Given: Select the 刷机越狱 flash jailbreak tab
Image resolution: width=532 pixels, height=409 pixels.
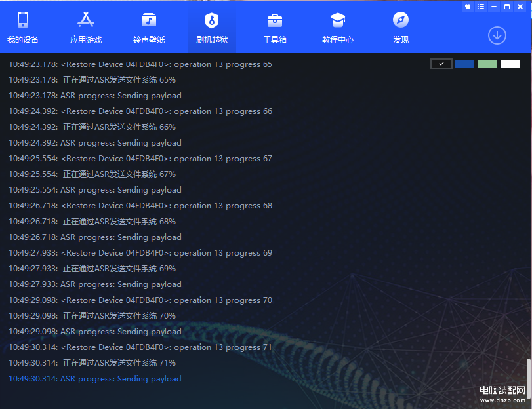Looking at the screenshot, I should pos(212,28).
